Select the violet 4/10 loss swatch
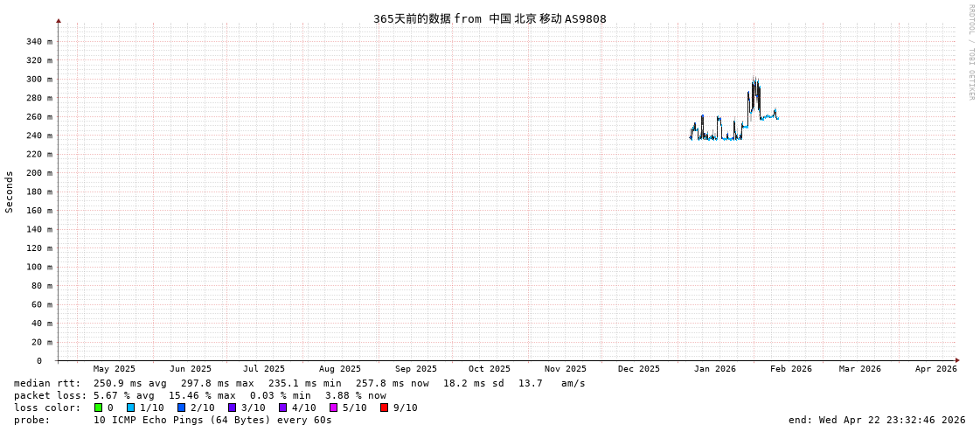Viewport: 980px width, 432px height. click(282, 408)
